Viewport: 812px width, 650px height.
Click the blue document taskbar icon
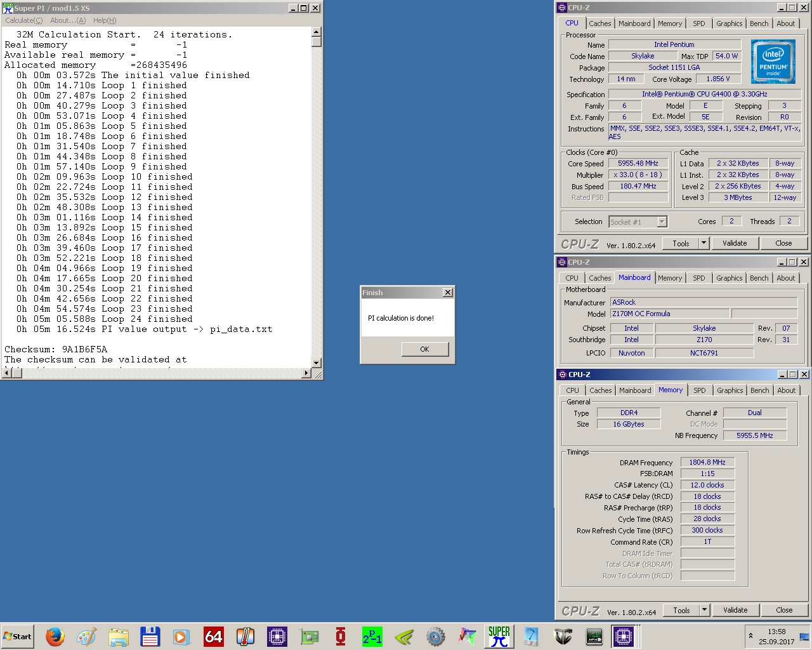531,636
